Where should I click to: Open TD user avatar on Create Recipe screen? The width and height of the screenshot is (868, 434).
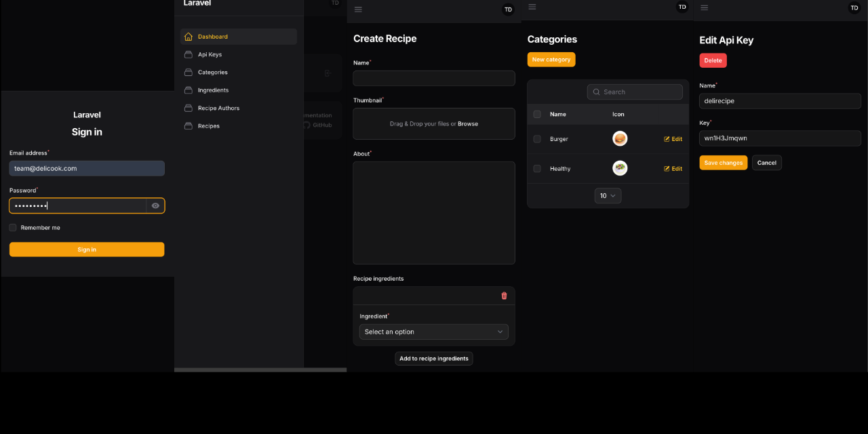click(508, 9)
